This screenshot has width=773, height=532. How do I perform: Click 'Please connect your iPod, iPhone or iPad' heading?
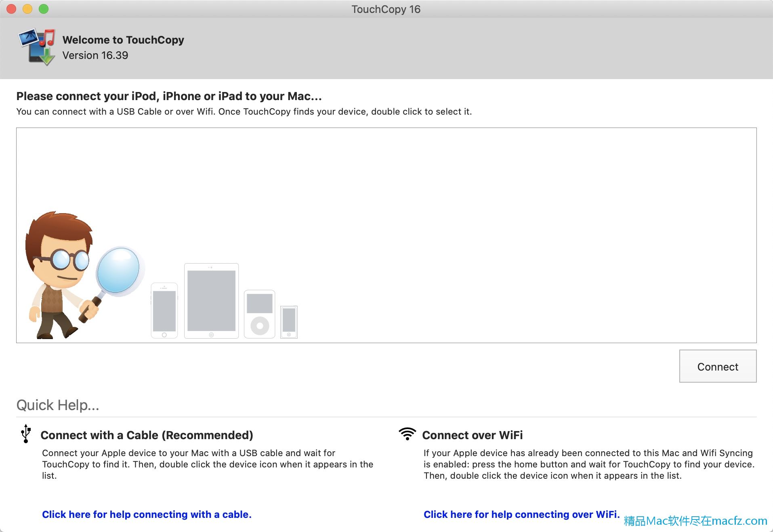[x=169, y=96]
